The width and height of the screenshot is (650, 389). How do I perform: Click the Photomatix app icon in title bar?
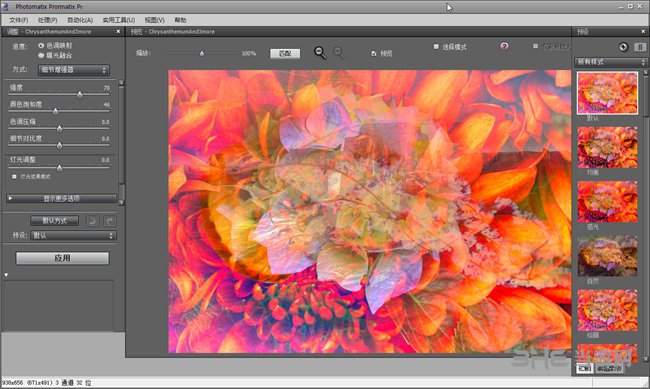(5, 7)
